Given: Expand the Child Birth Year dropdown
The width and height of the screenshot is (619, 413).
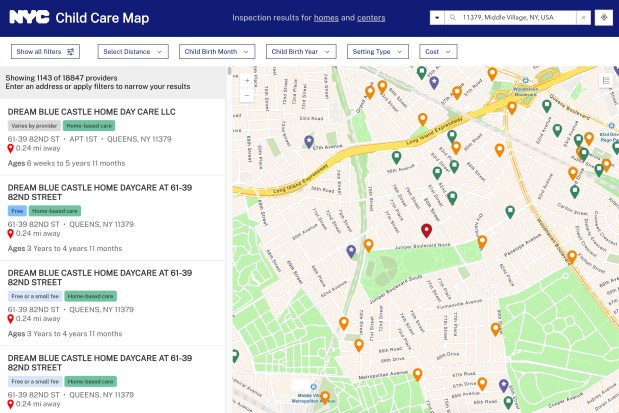Looking at the screenshot, I should pos(301,51).
